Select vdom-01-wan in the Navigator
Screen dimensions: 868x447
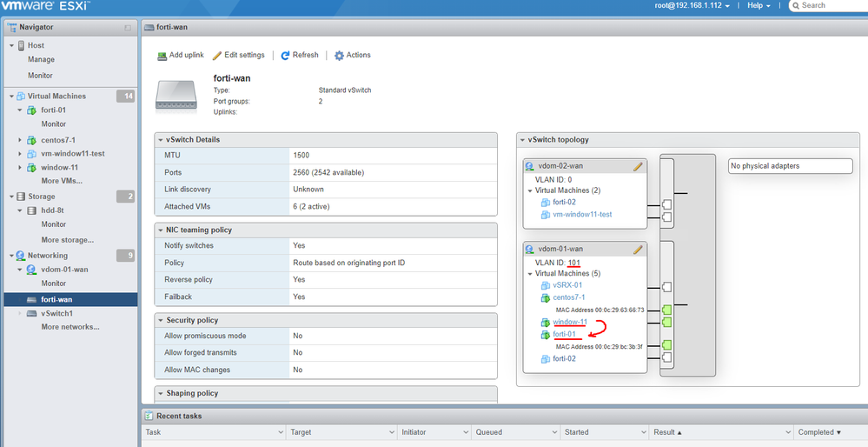point(64,270)
